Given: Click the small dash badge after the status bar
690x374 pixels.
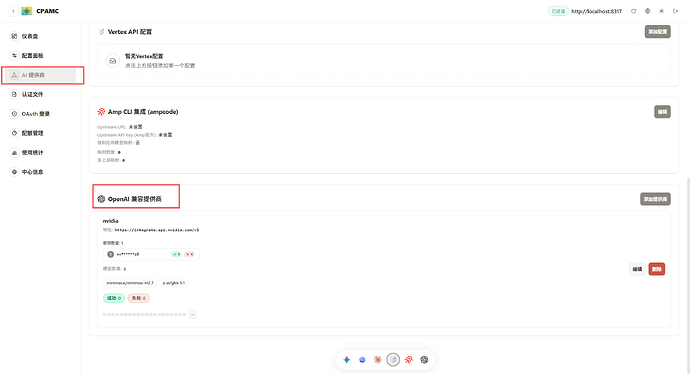Looking at the screenshot, I should pyautogui.click(x=193, y=314).
